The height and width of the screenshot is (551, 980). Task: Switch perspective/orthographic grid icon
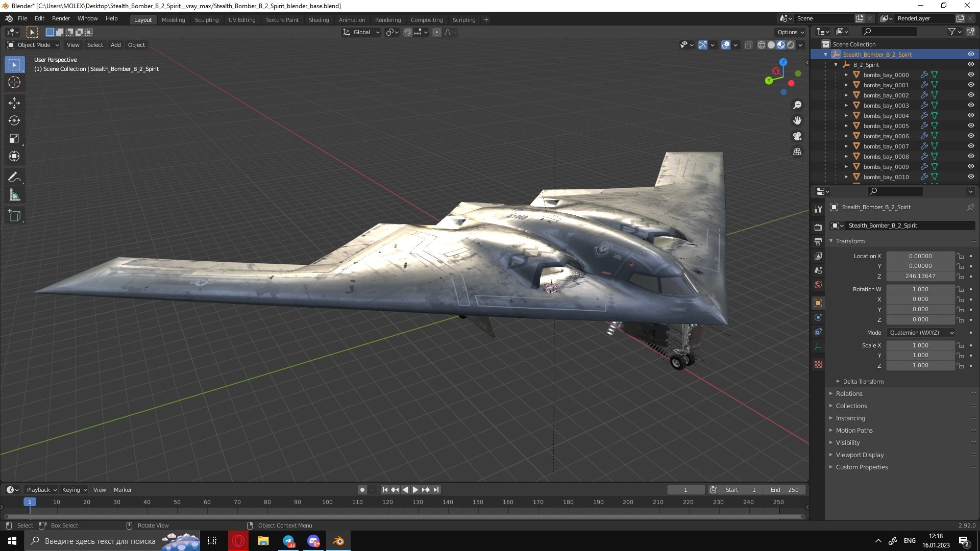point(797,152)
